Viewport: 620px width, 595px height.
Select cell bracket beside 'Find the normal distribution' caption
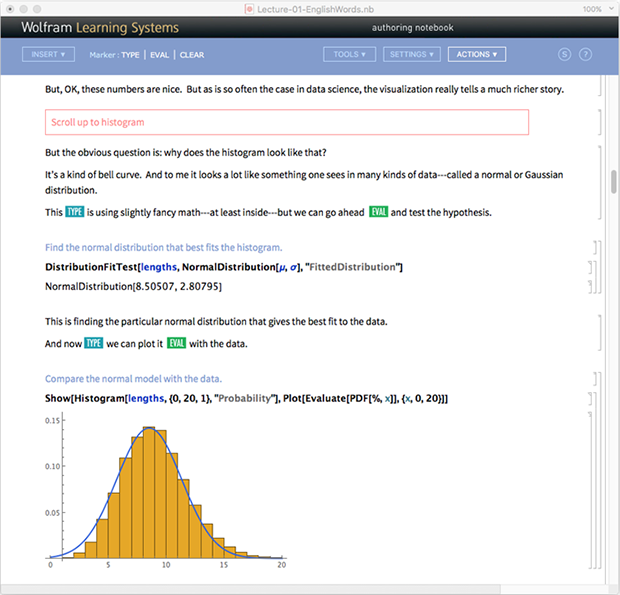pyautogui.click(x=595, y=247)
